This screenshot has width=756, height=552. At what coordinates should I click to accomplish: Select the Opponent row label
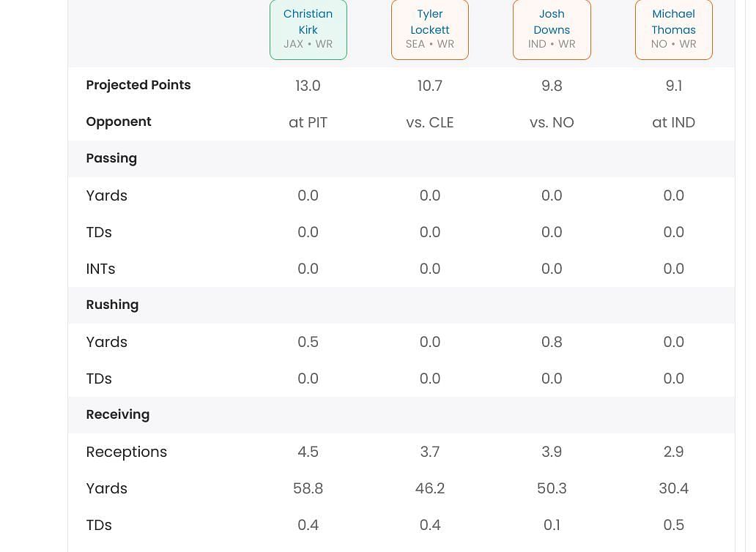click(x=119, y=122)
